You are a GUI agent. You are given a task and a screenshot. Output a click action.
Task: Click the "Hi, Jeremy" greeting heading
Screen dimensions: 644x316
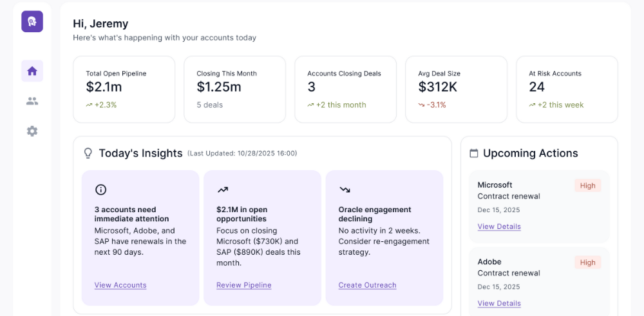tap(100, 23)
